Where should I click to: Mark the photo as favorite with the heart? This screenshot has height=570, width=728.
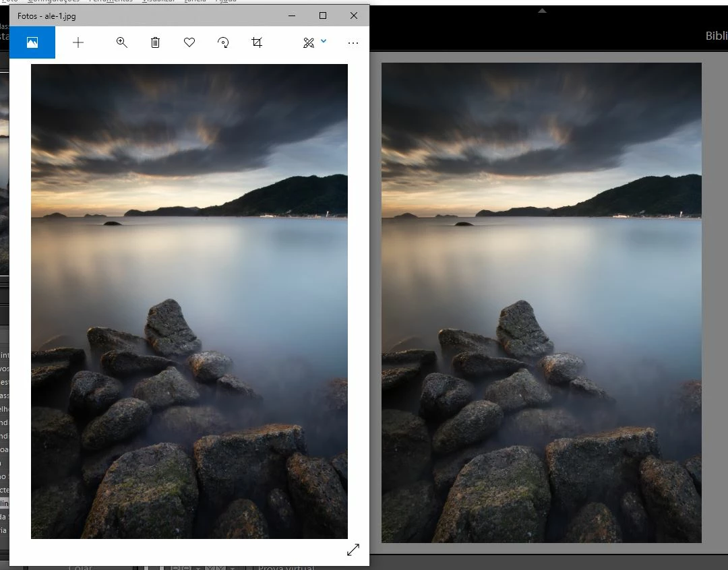click(189, 42)
